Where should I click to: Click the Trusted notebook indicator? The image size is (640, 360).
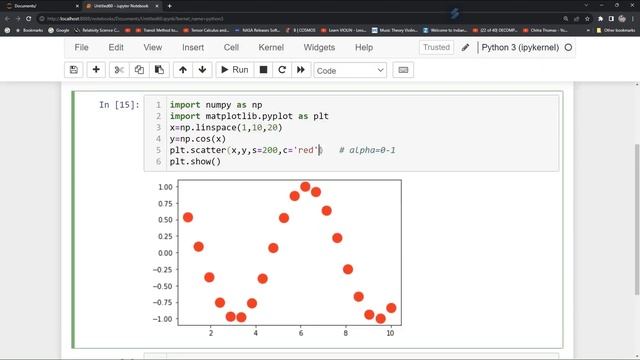click(x=436, y=47)
